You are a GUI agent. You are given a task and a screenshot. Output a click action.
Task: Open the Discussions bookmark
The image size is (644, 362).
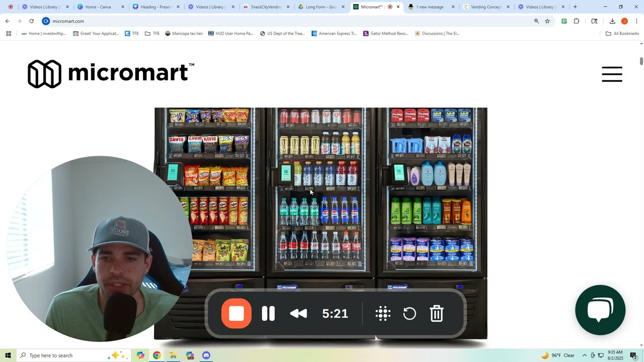click(437, 34)
